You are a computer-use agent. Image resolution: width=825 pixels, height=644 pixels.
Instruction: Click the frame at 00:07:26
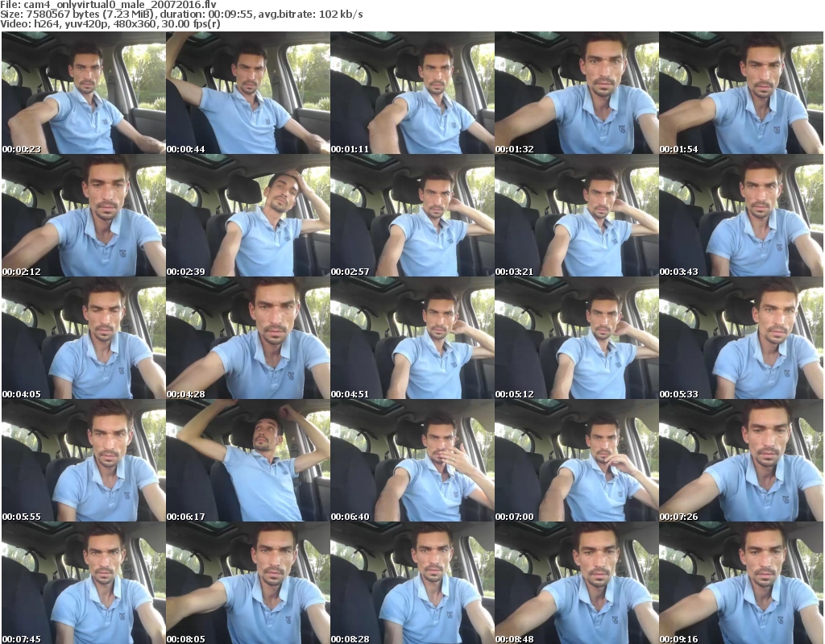[741, 460]
